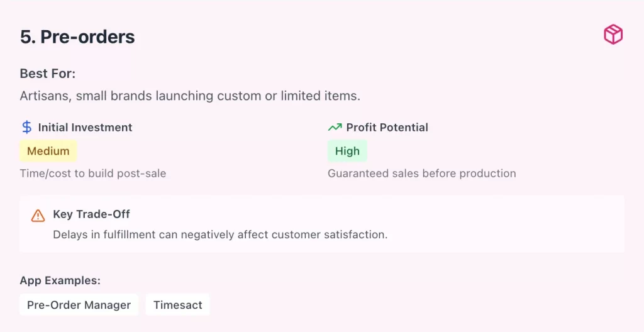This screenshot has height=332, width=644.
Task: Click the Initial Investment label
Action: pyautogui.click(x=85, y=127)
